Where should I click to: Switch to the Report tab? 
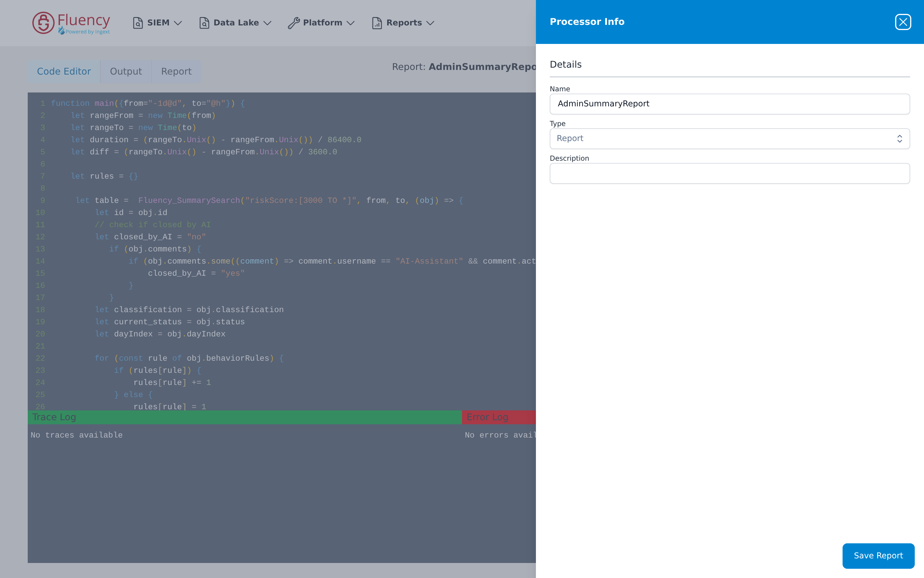click(x=176, y=71)
